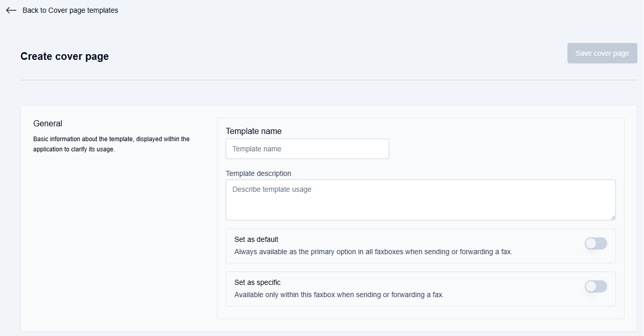Turn on the Set as specific toggle

[x=595, y=286]
